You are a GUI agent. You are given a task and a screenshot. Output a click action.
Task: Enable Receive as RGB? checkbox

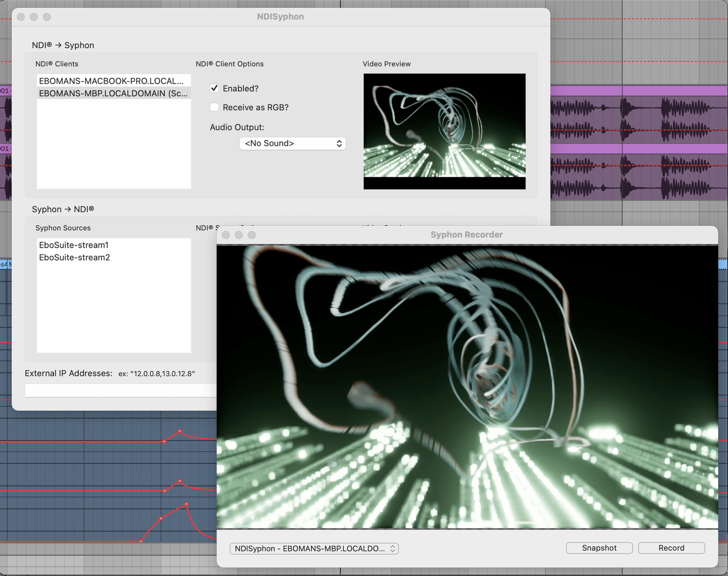click(214, 107)
